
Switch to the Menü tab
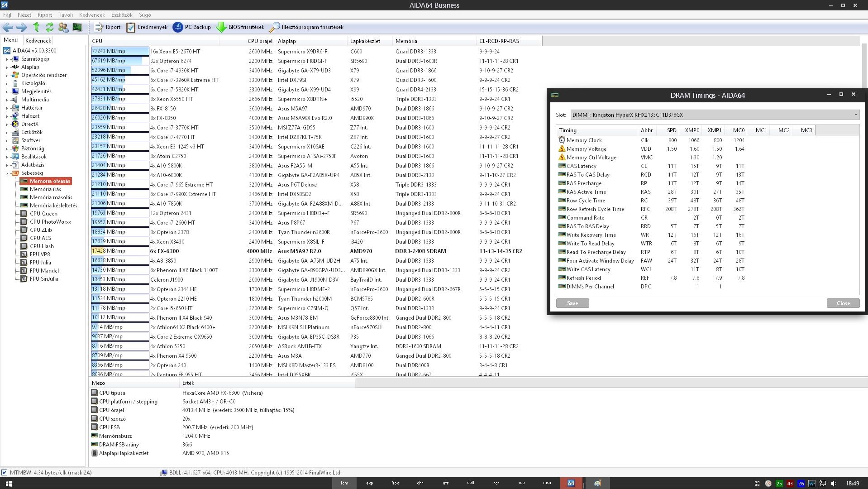coord(11,40)
